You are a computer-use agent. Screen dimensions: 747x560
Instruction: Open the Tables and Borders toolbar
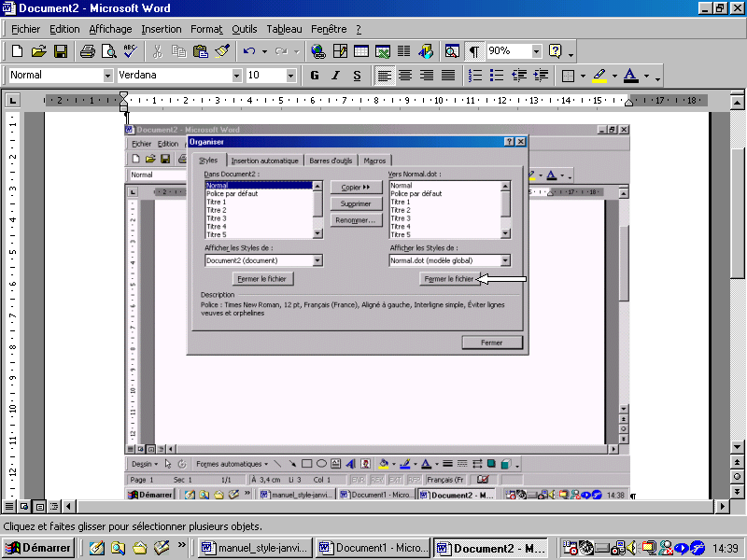point(340,51)
